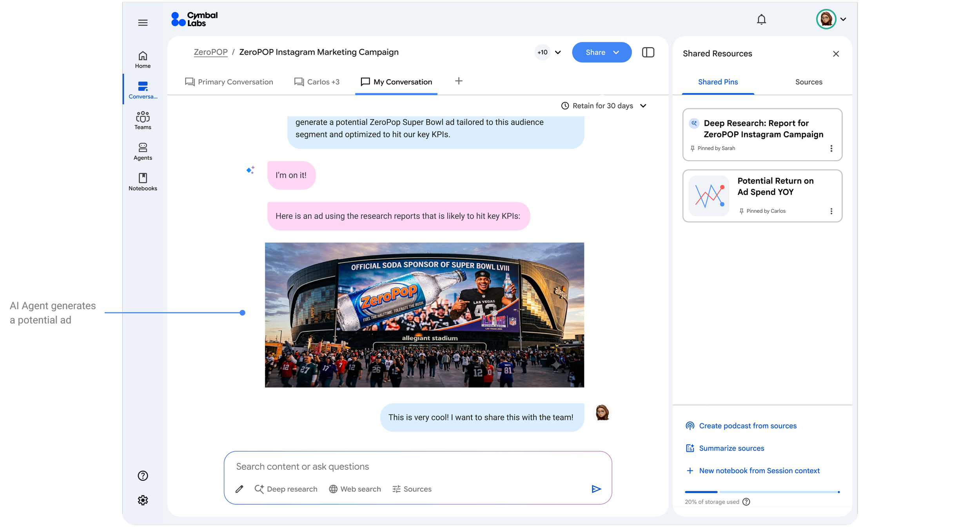
Task: Click 'Here is an ad' response text
Action: (398, 216)
